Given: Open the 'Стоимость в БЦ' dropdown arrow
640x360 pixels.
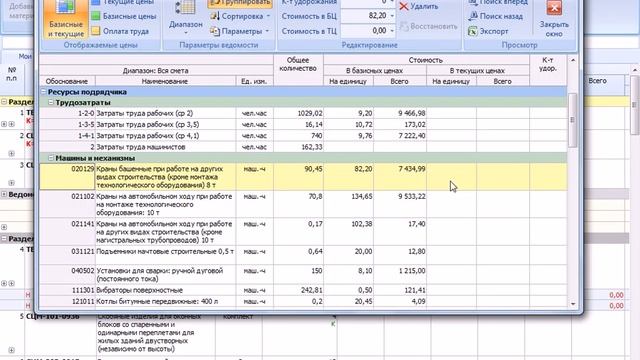Looking at the screenshot, I should coord(392,16).
